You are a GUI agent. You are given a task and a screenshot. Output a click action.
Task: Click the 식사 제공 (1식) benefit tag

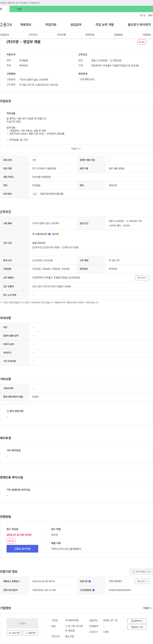(x=87, y=79)
